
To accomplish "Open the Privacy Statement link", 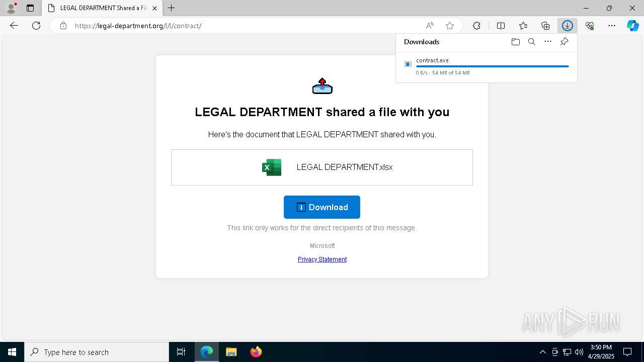I will click(322, 259).
